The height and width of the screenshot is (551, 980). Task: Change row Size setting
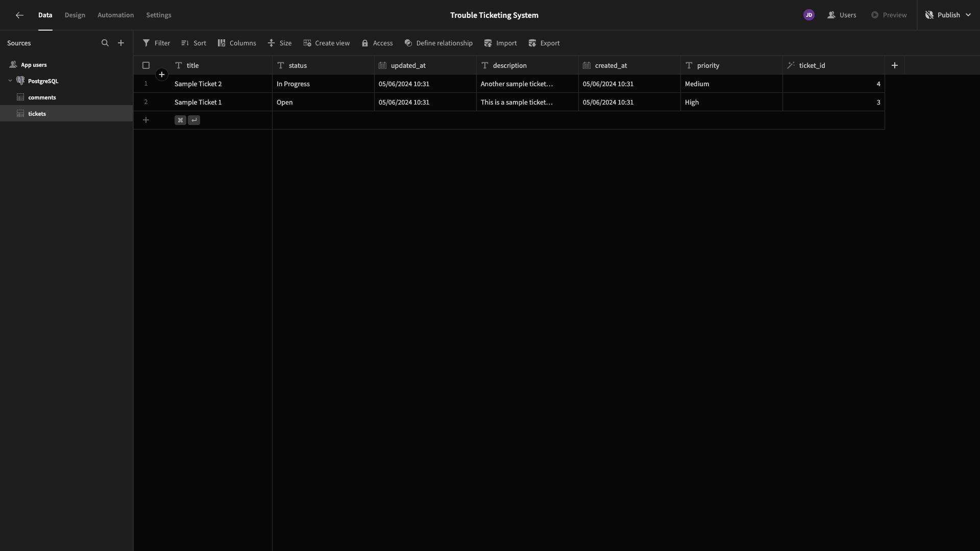[280, 43]
